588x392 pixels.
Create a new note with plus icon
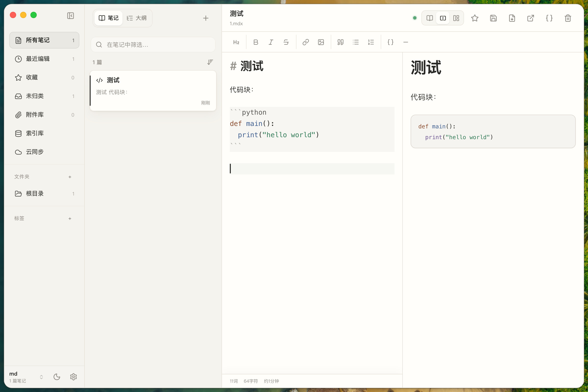206,18
